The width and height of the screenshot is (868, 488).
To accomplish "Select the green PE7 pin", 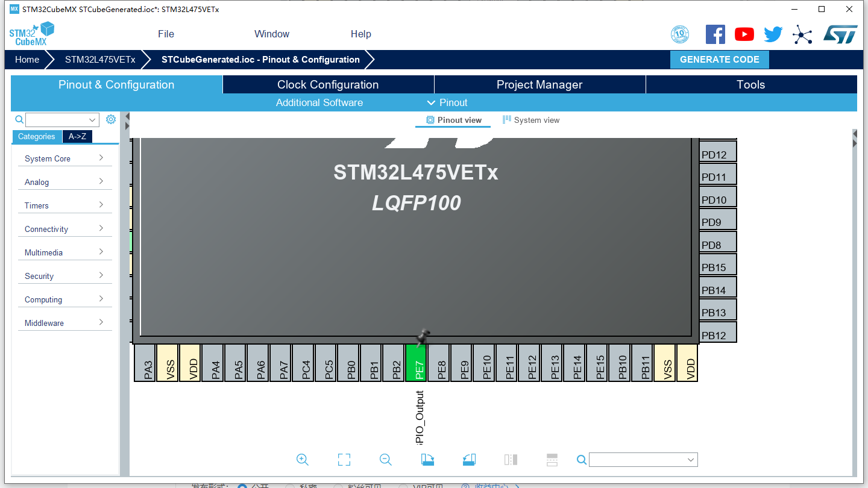I will pos(416,363).
